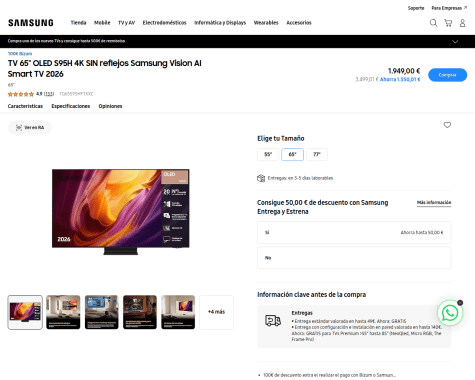This screenshot has height=380, width=475.
Task: Open the Más información link
Action: tap(434, 203)
